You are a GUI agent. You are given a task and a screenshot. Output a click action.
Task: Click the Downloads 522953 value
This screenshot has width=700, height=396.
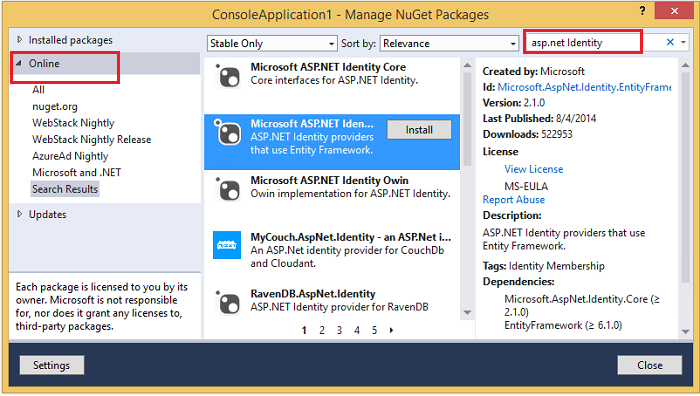(x=557, y=134)
